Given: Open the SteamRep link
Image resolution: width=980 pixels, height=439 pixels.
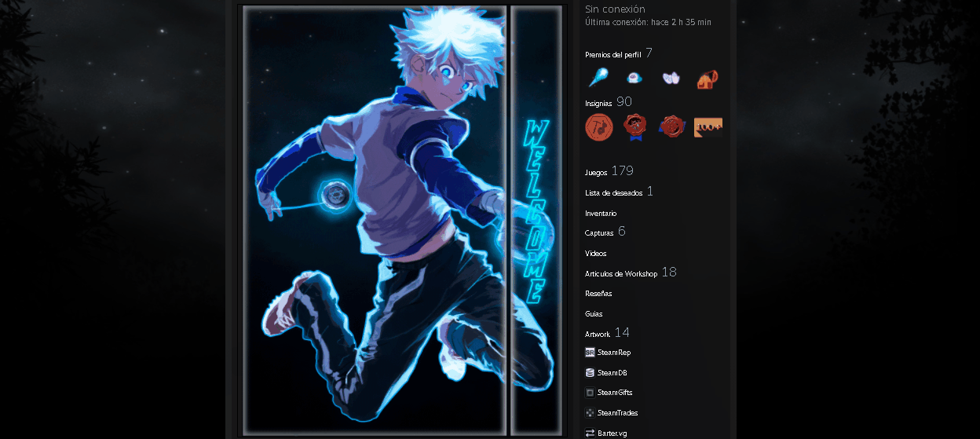Looking at the screenshot, I should pyautogui.click(x=614, y=353).
